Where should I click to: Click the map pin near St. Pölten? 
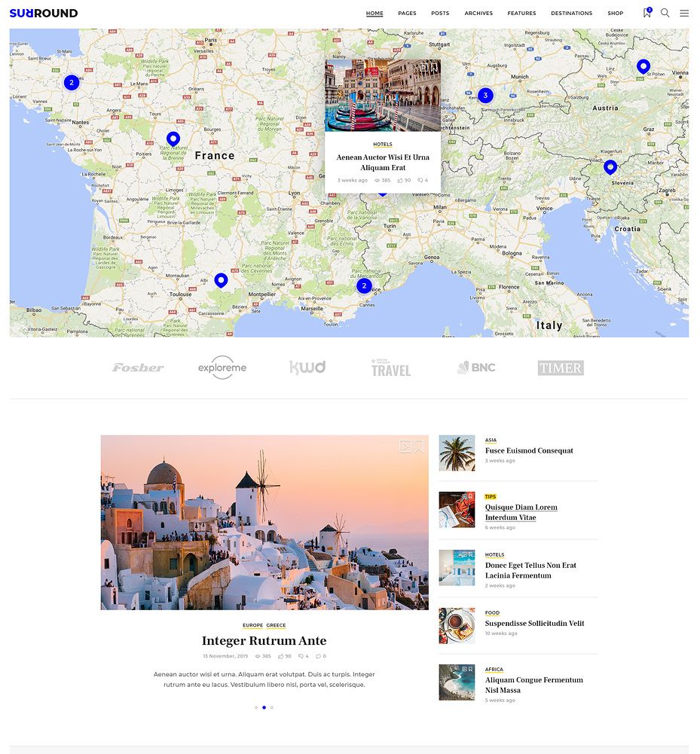tap(643, 66)
